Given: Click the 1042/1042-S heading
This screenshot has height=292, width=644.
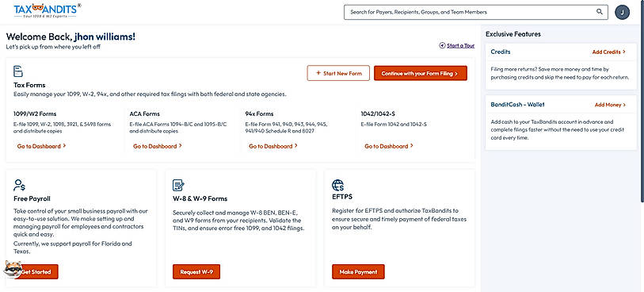Looking at the screenshot, I should pos(378,114).
